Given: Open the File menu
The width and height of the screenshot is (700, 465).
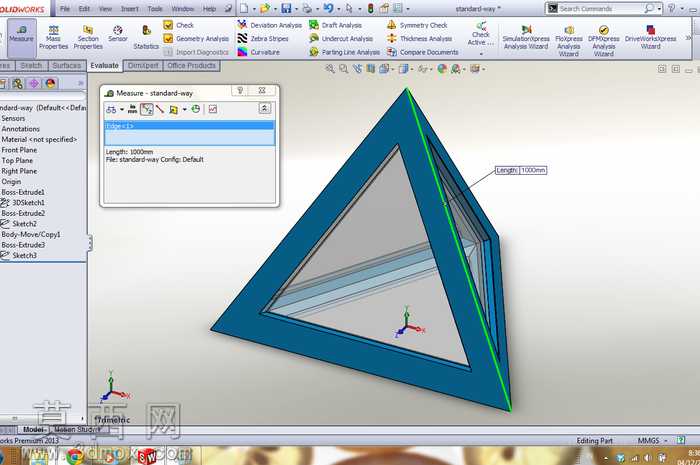Looking at the screenshot, I should (65, 8).
